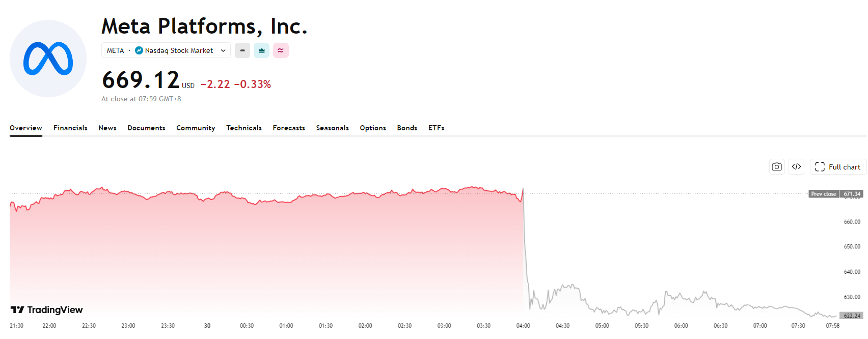Screen dimensions: 868x339
Task: Click the 622.24 current price label
Action: 852,316
